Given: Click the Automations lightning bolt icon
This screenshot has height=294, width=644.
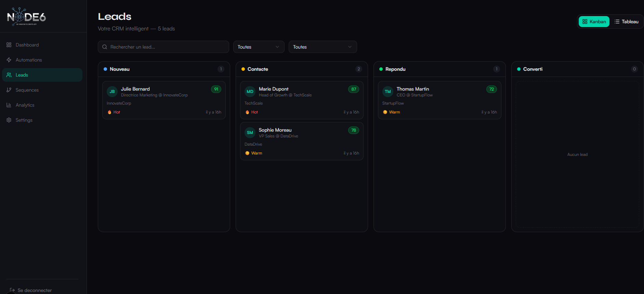Looking at the screenshot, I should [x=9, y=60].
